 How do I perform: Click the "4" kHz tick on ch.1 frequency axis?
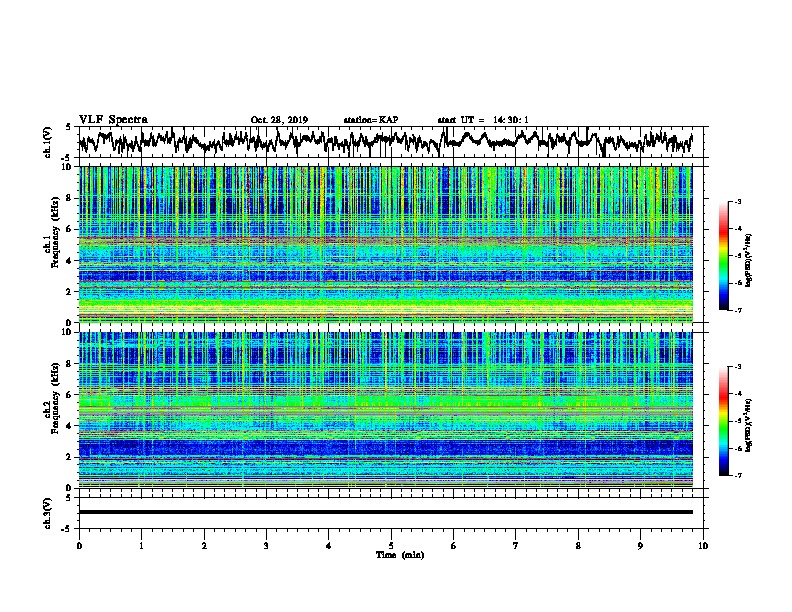click(70, 261)
